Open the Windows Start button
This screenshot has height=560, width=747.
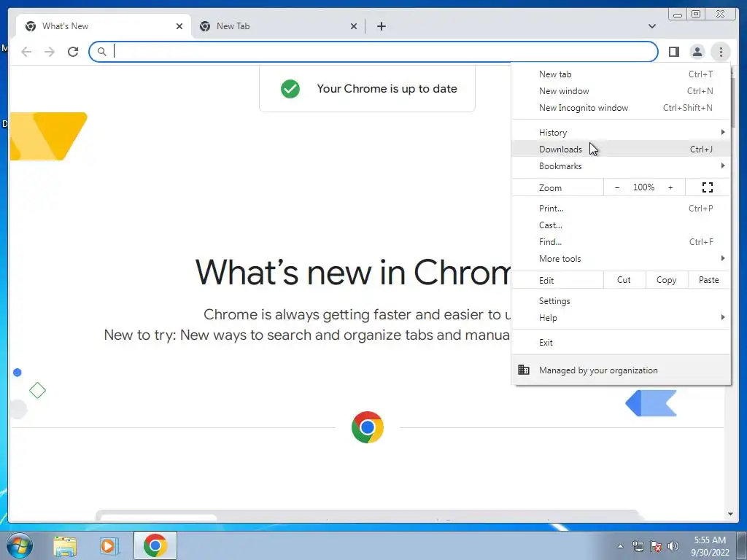(20, 545)
